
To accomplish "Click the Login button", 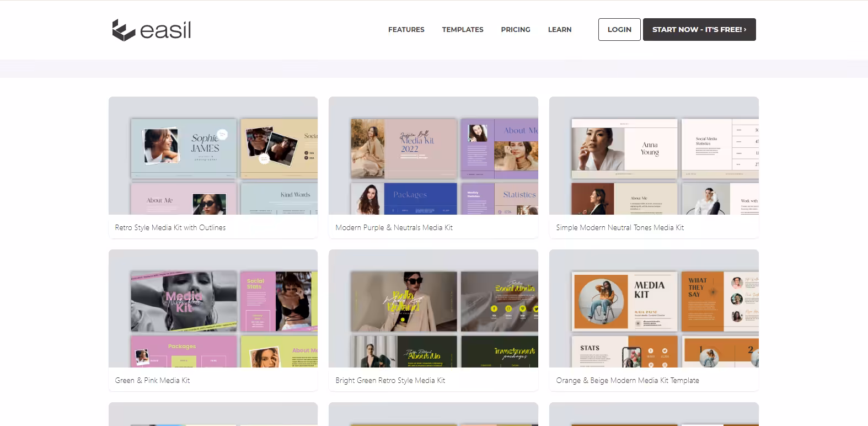I will pyautogui.click(x=619, y=30).
